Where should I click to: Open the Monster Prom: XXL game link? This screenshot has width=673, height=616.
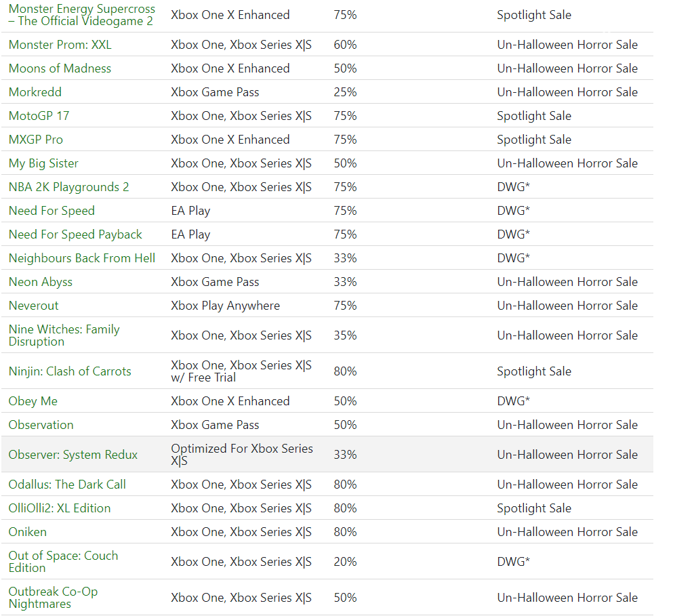60,45
